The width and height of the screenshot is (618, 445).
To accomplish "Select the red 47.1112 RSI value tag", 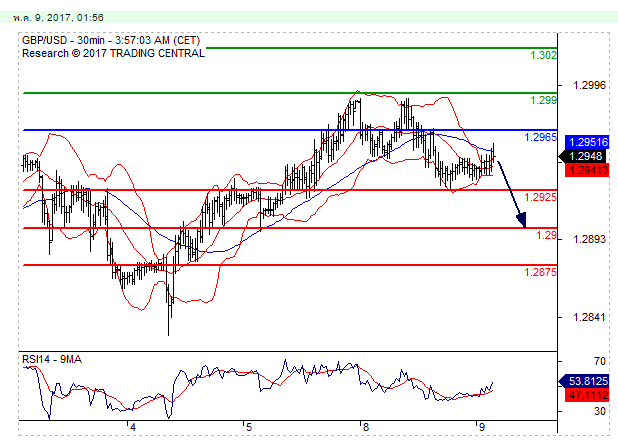I will 585,396.
